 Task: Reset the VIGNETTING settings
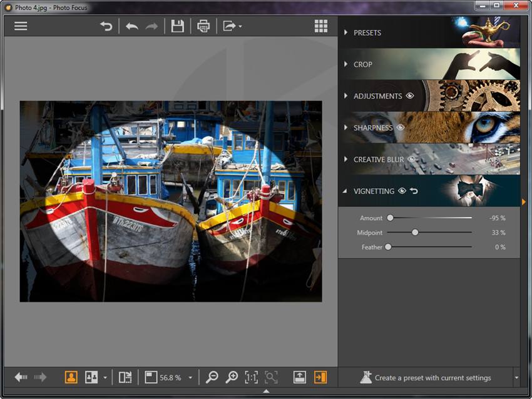pyautogui.click(x=414, y=191)
